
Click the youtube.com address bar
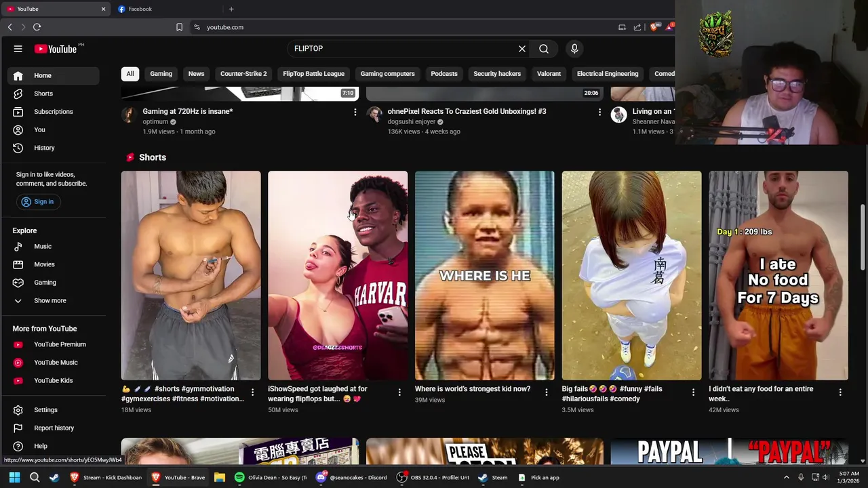coord(400,27)
